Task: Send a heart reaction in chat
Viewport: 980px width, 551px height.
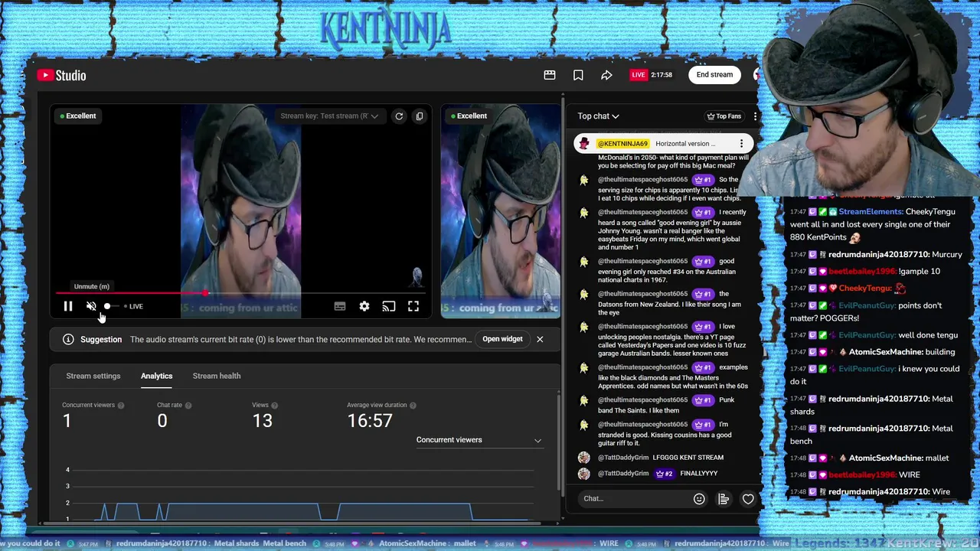Action: 748,499
